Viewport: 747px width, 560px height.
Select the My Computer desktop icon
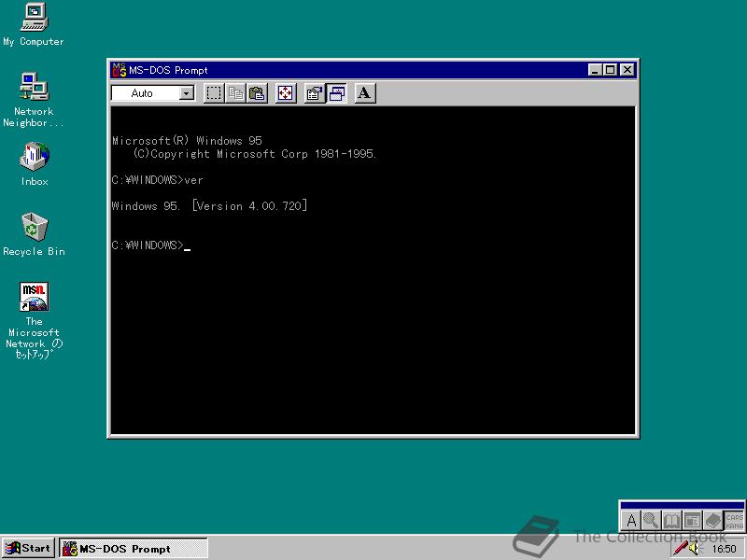[34, 25]
